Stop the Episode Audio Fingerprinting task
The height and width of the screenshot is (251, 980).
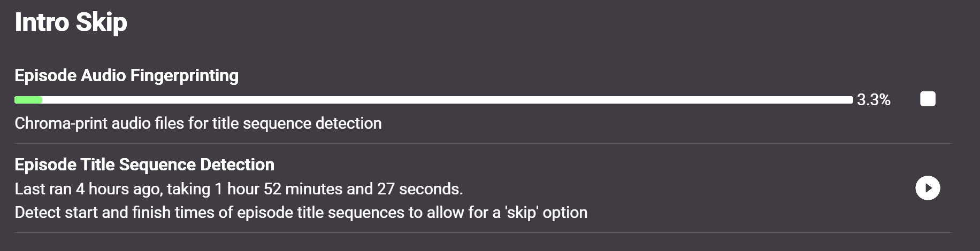click(928, 99)
